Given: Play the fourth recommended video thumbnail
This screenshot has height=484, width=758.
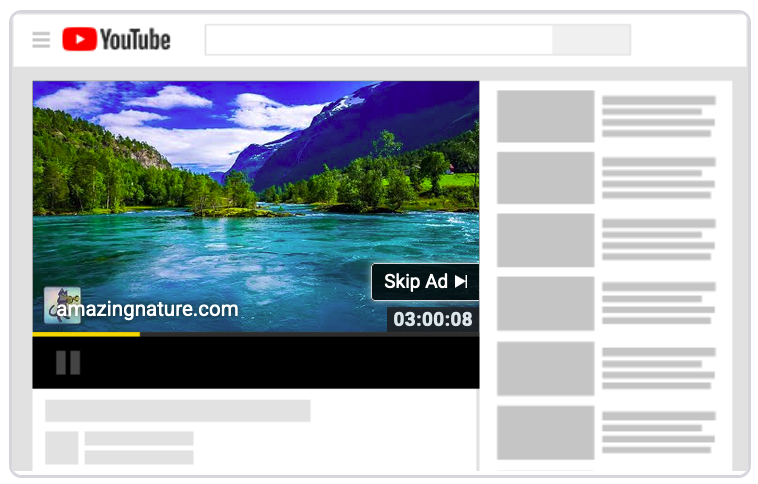Looking at the screenshot, I should point(546,304).
